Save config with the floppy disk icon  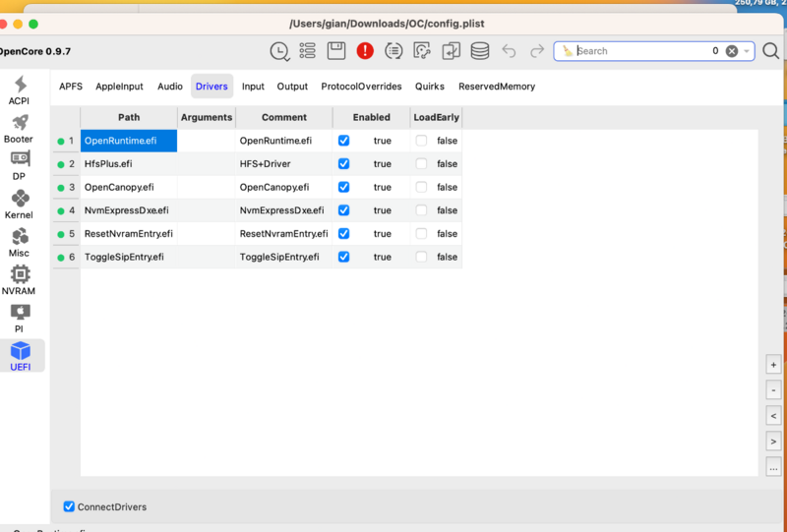point(336,51)
